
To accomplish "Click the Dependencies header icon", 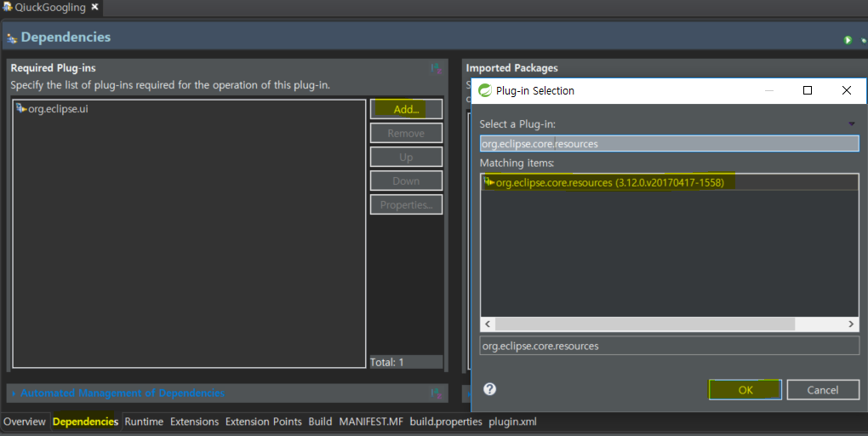I will click(12, 38).
